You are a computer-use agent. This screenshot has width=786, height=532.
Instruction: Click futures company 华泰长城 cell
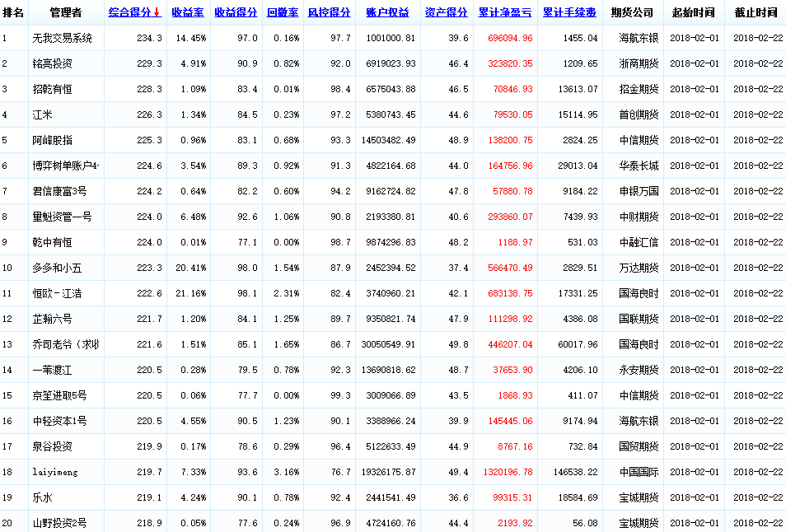point(639,166)
